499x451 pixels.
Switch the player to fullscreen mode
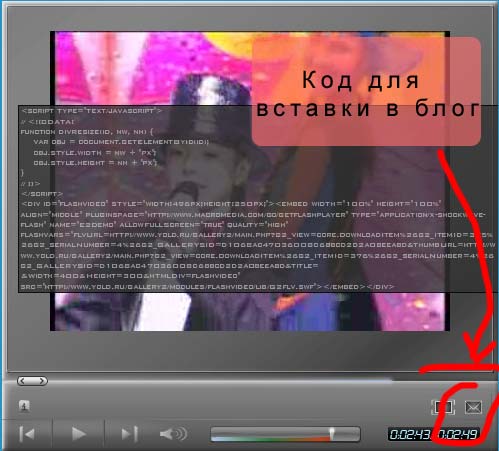(443, 407)
